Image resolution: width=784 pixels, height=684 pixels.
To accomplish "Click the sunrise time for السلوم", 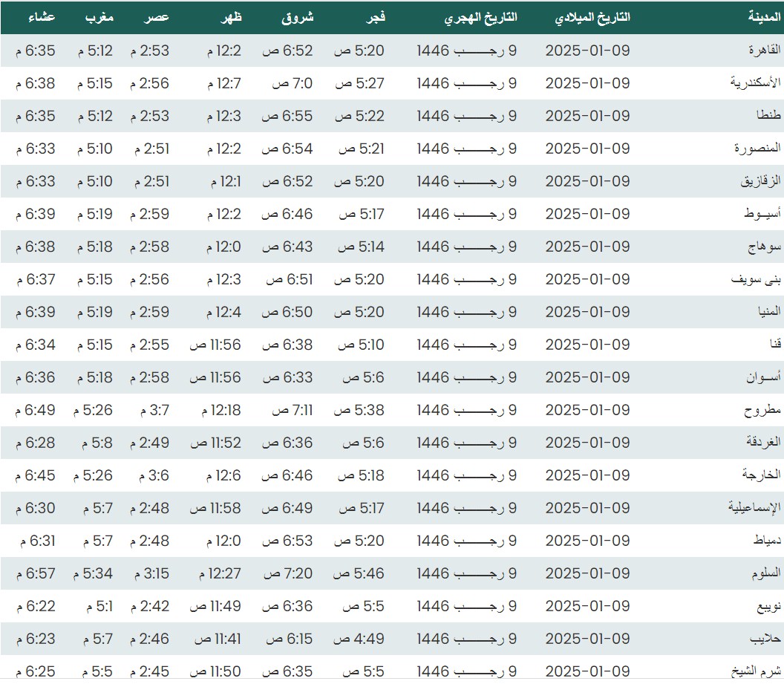I will (290, 573).
